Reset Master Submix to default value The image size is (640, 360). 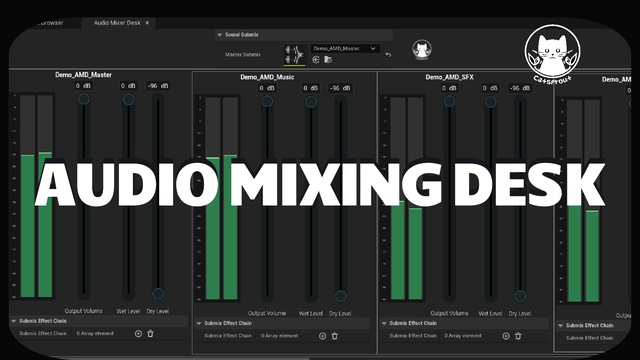point(388,55)
